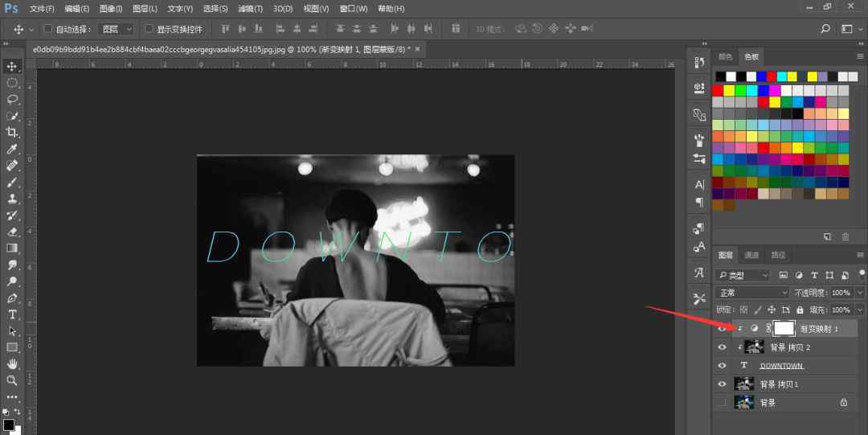Select the Dodge tool
The image size is (868, 435).
(x=11, y=281)
